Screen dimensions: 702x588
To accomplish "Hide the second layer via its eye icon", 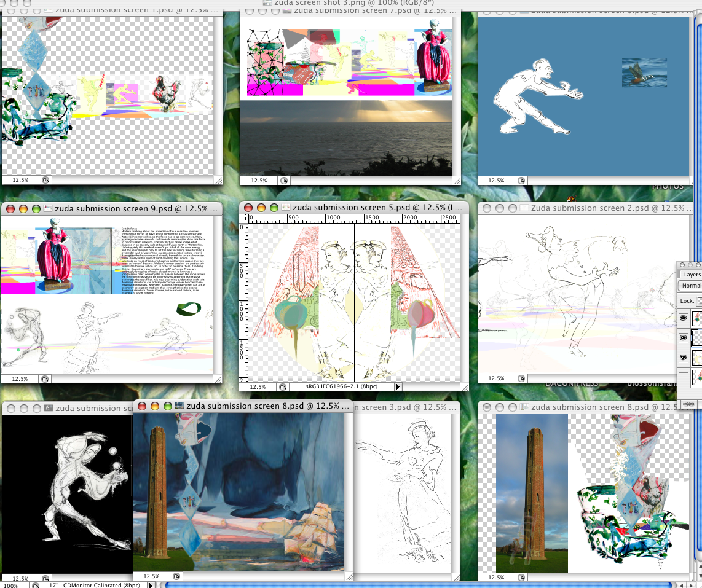I will click(x=683, y=337).
